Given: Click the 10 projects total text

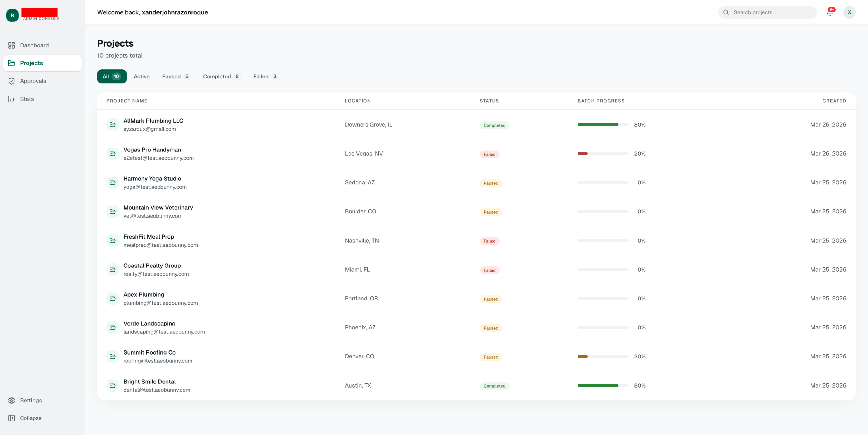Looking at the screenshot, I should pos(120,56).
